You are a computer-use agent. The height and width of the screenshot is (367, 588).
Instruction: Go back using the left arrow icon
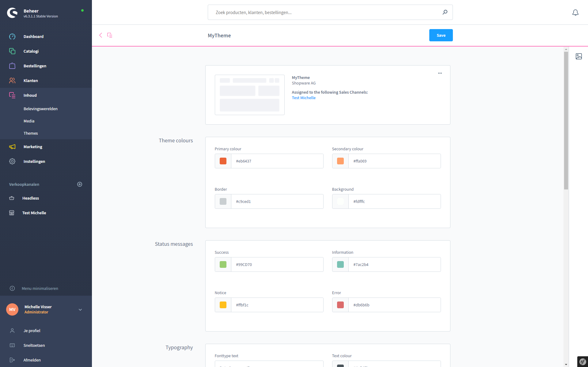click(x=101, y=35)
